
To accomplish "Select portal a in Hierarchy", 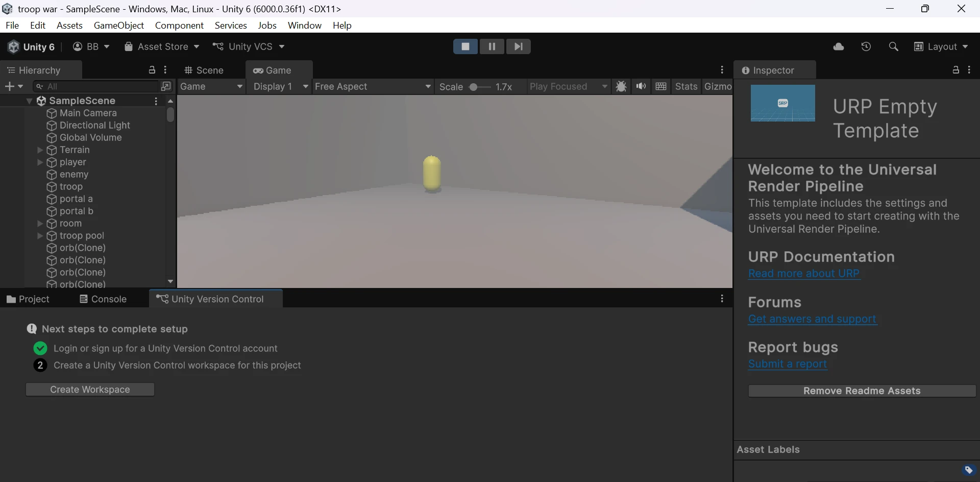I will pyautogui.click(x=76, y=199).
